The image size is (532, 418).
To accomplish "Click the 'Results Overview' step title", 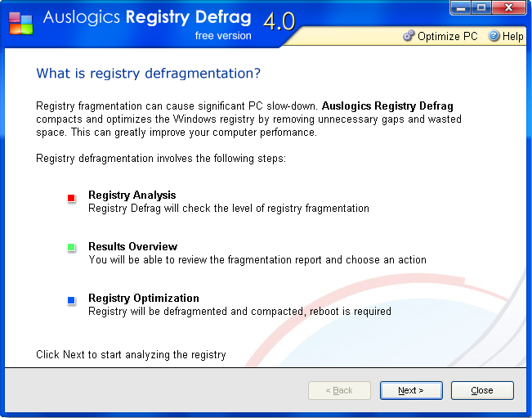I will pos(132,246).
